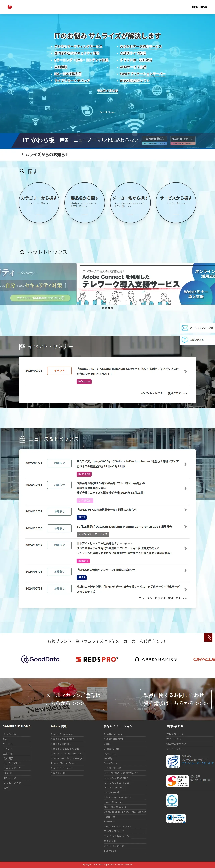The image size is (215, 868).
Task: Open IBM SPSS Statistics footer link
Action: pyautogui.click(x=116, y=782)
